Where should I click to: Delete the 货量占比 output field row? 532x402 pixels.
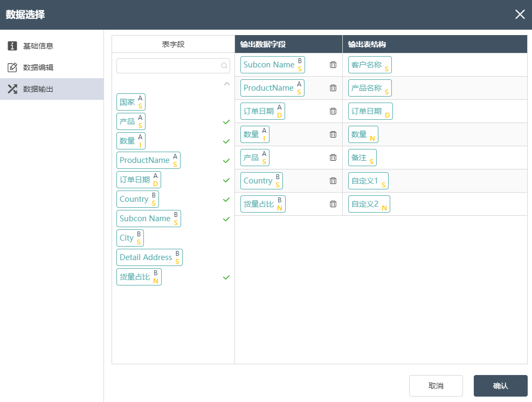tap(333, 204)
